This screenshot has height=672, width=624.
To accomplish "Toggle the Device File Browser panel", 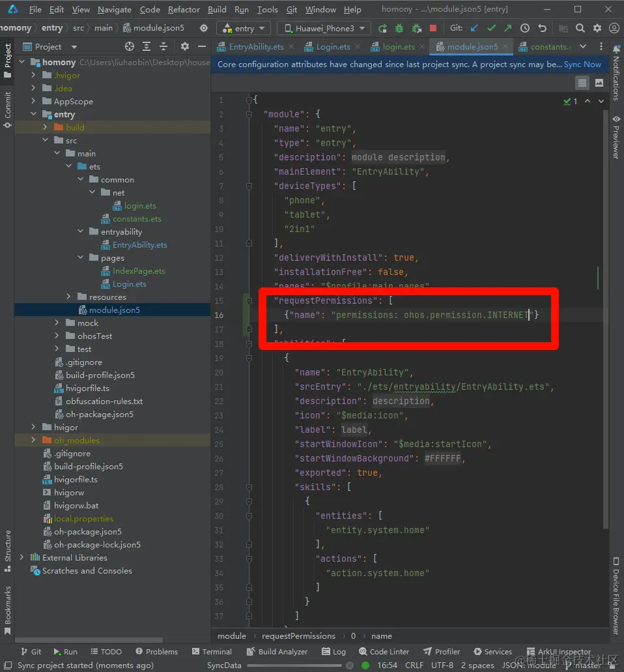I will pos(616,596).
